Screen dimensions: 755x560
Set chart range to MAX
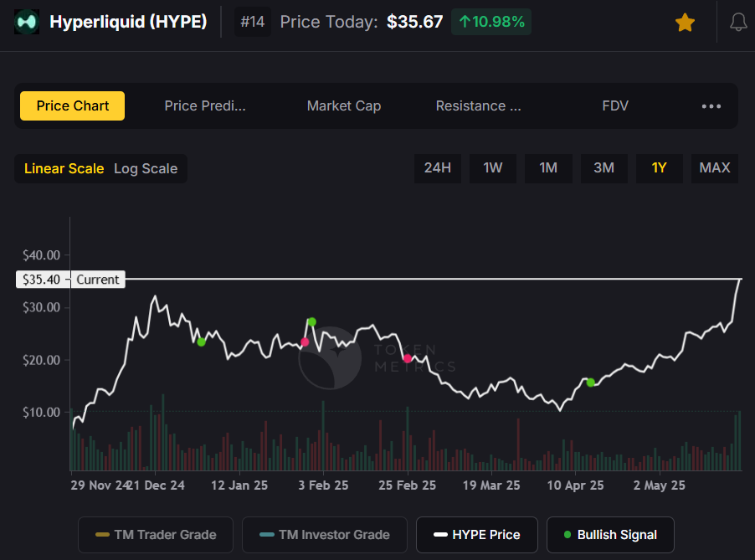coord(715,168)
